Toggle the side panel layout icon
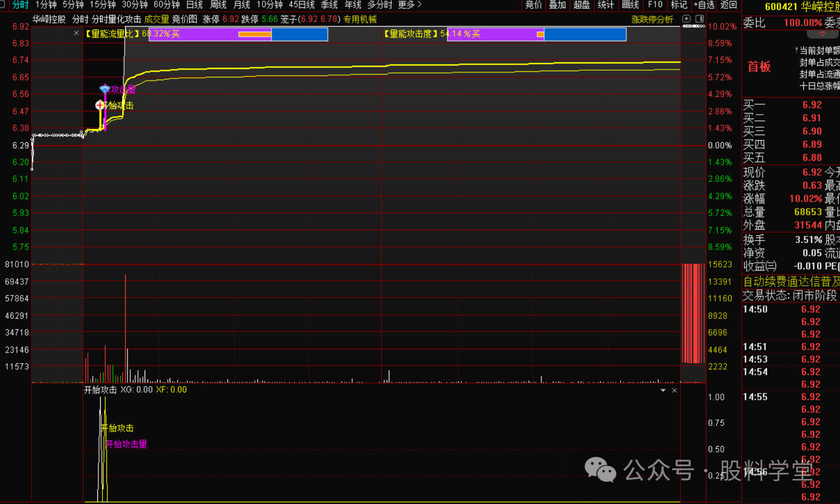This screenshot has width=840, height=504. tap(699, 19)
